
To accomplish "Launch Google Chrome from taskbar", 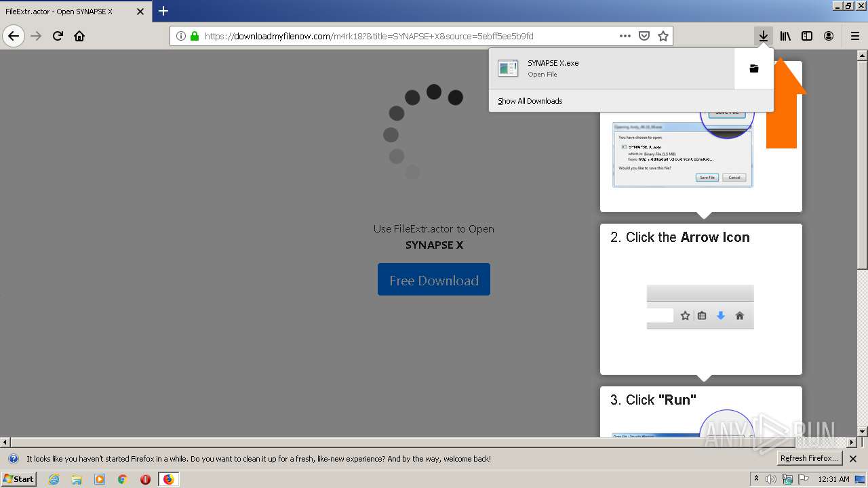I will [x=122, y=479].
